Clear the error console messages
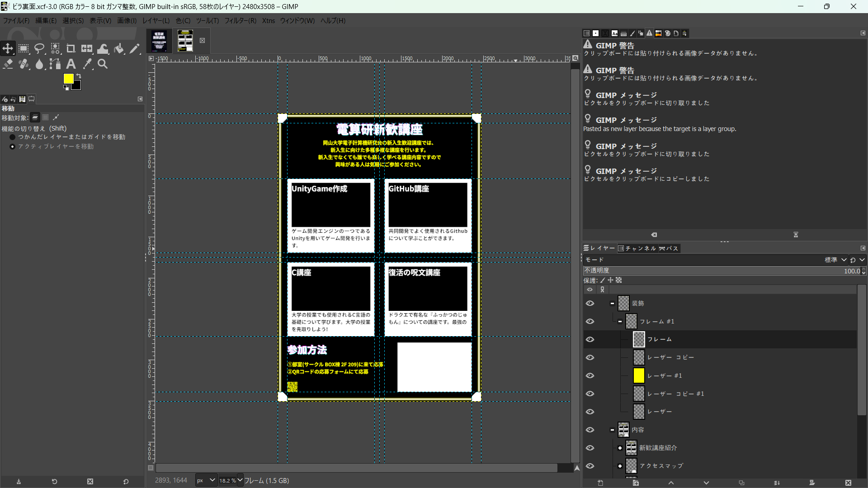Viewport: 868px width, 488px height. point(654,235)
